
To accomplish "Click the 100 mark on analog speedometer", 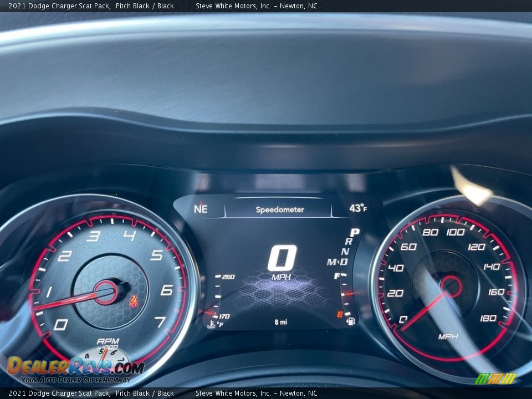I will click(x=456, y=232).
